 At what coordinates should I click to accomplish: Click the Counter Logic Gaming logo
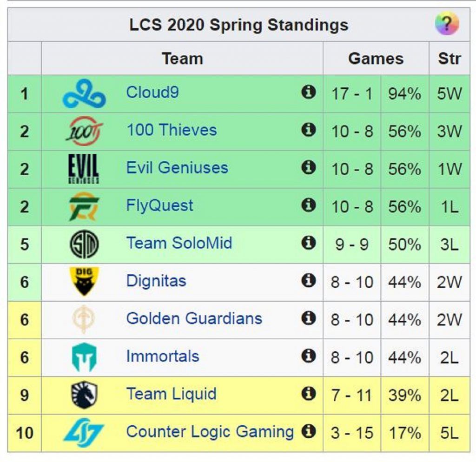(x=84, y=432)
